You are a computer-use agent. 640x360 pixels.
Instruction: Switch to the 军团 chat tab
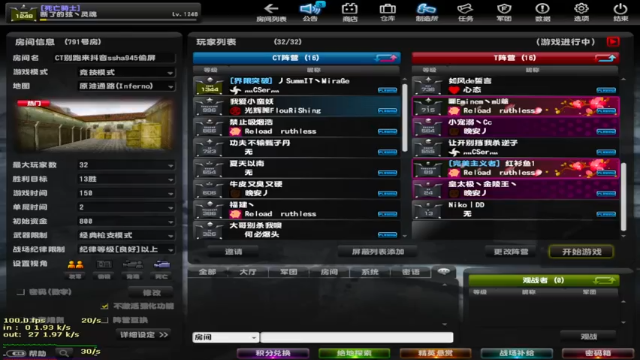tap(289, 272)
